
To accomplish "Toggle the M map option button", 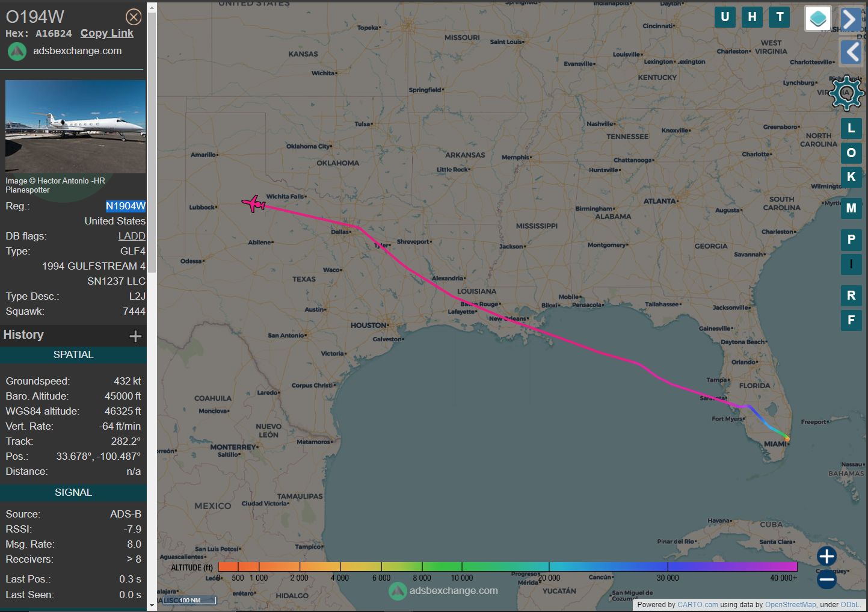I will tap(851, 208).
